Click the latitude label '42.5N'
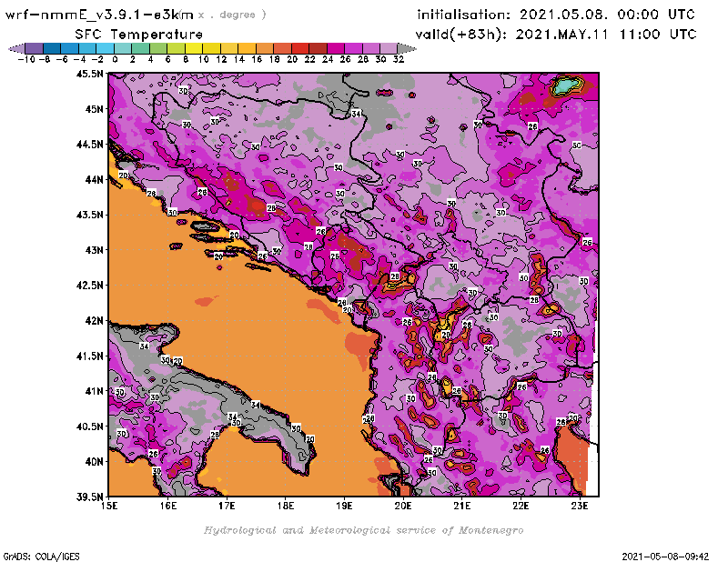 coord(89,286)
